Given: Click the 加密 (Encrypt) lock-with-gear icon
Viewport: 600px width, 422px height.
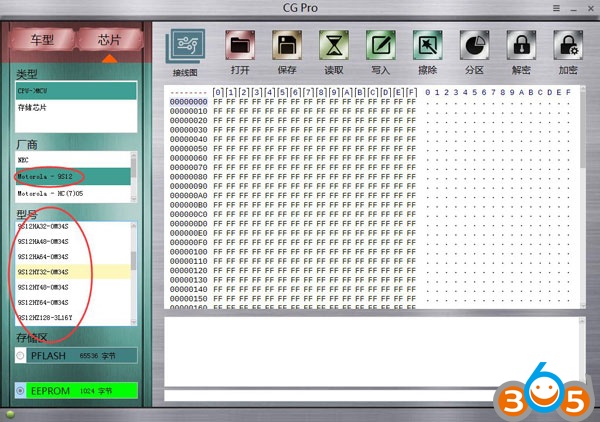Looking at the screenshot, I should (x=568, y=45).
